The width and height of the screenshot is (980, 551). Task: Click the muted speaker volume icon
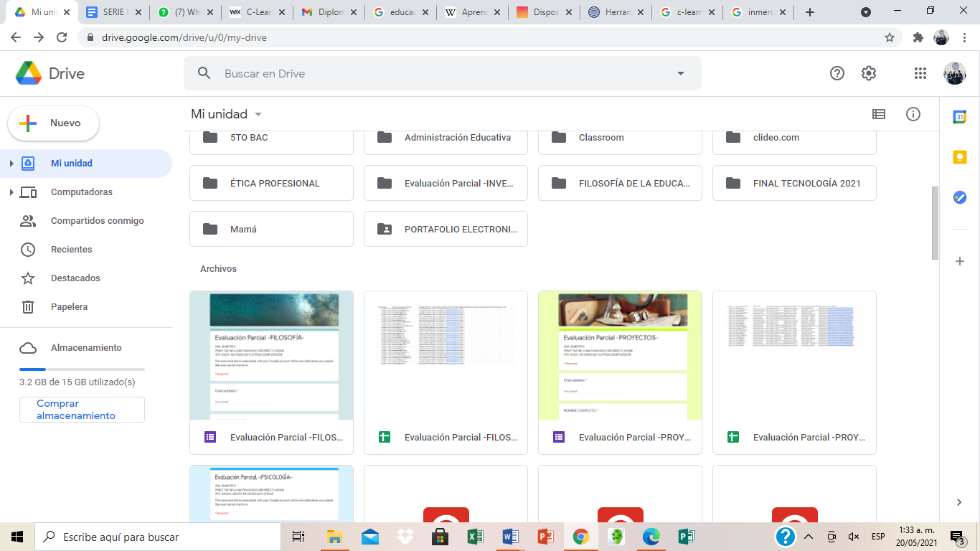click(x=854, y=537)
